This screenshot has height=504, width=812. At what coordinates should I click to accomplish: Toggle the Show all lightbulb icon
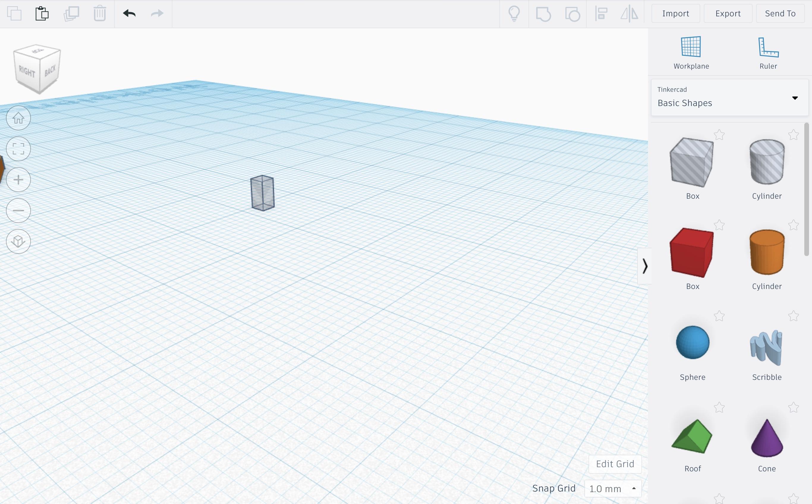coord(514,14)
